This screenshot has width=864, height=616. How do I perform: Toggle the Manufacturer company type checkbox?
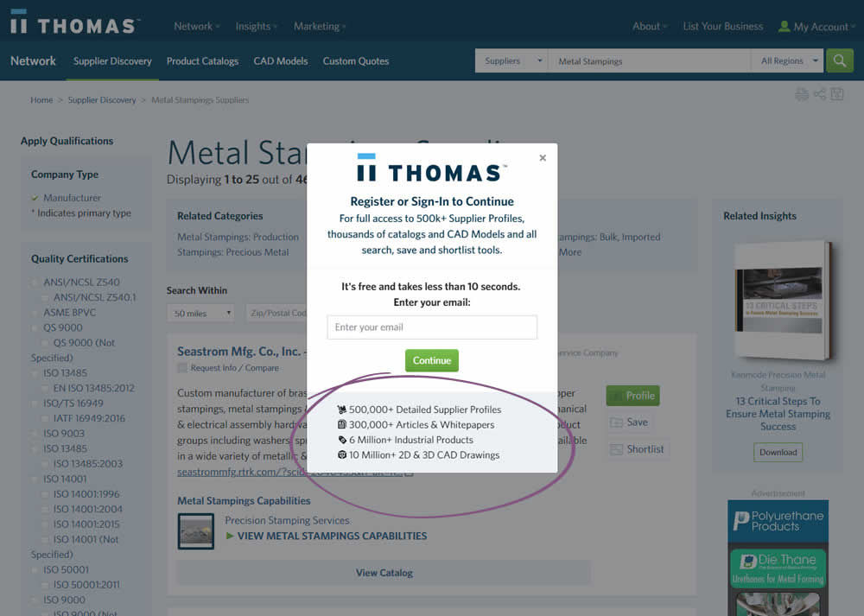click(35, 198)
